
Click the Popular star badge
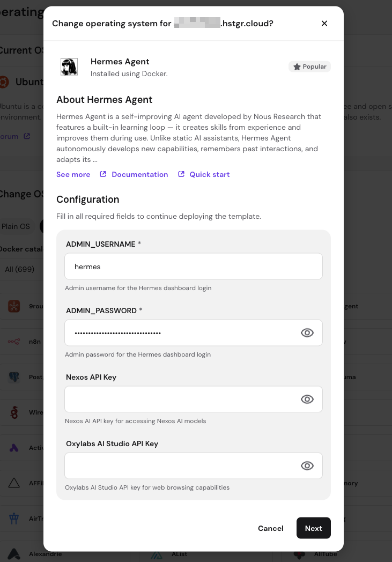309,66
